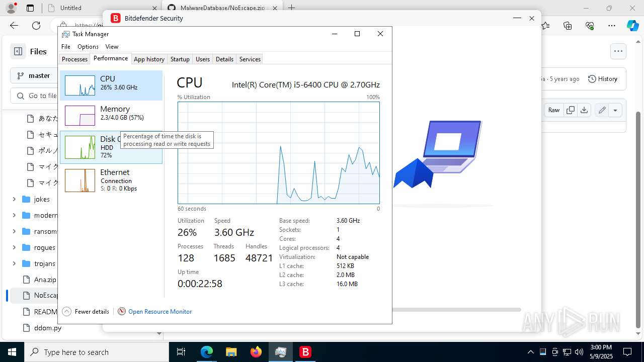Select the Memory performance item

111,116
